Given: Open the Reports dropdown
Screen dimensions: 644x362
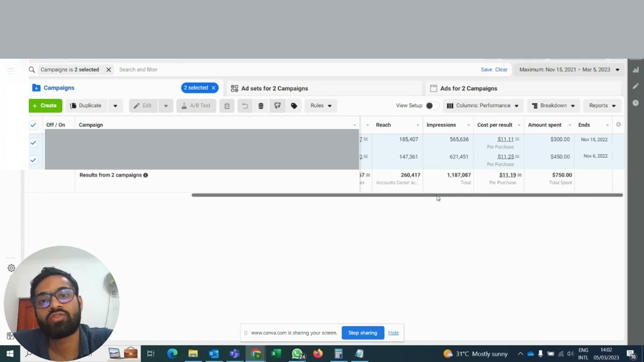Looking at the screenshot, I should click(602, 106).
